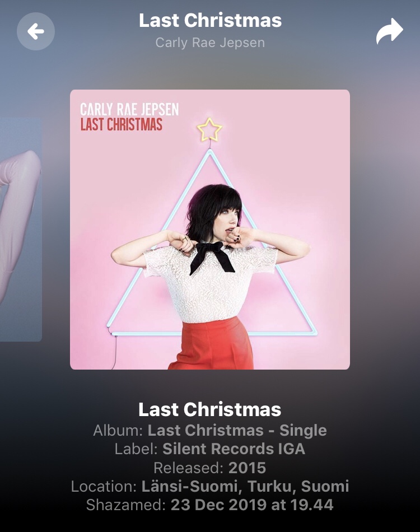Tap the black bow on the cover
This screenshot has width=420, height=532.
point(212,258)
